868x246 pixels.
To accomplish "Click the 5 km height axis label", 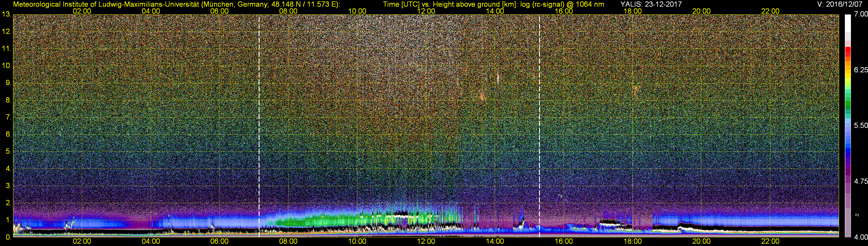I will [x=8, y=152].
